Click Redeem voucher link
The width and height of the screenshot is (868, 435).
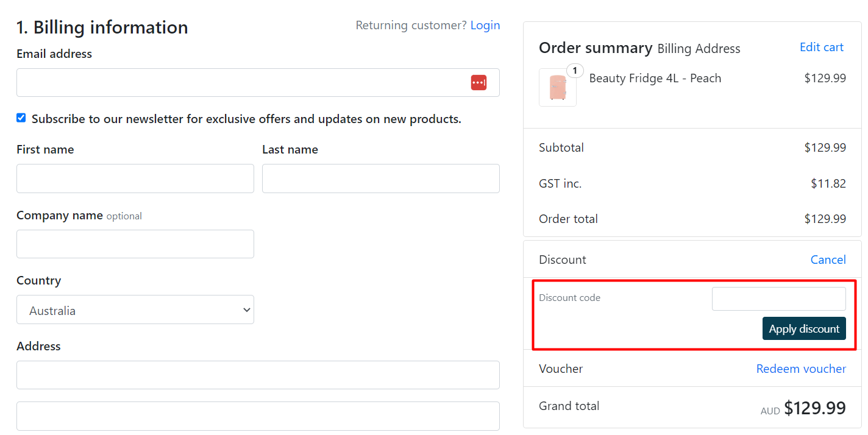801,369
